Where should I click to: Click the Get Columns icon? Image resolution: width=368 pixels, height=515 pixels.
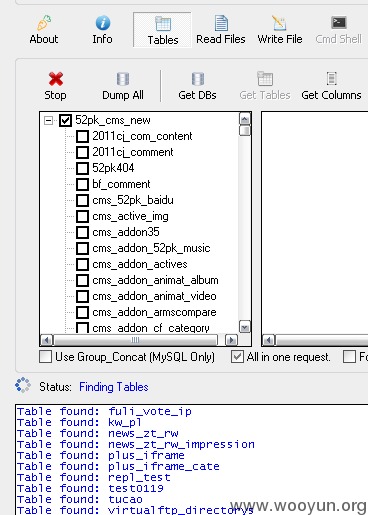click(x=331, y=79)
